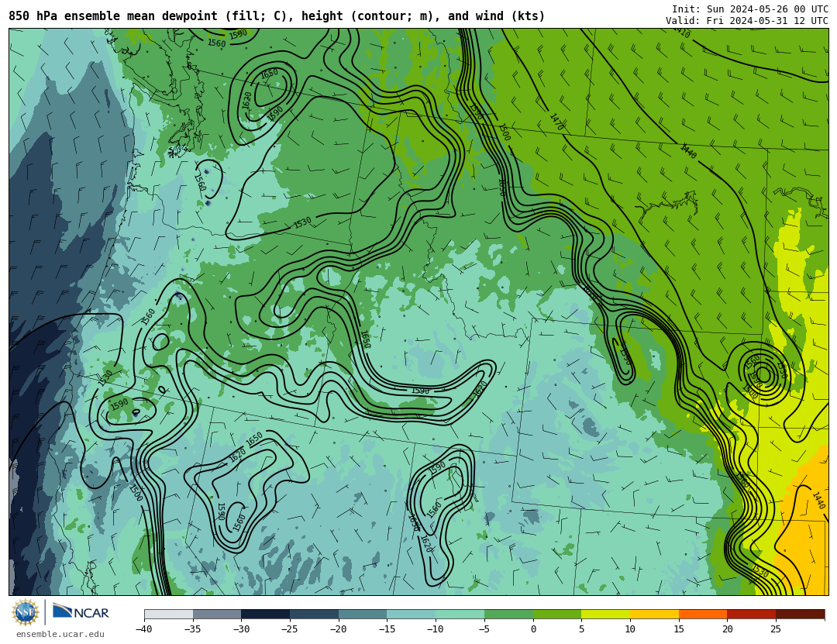
Task: Click the -40 colorbar tick label
Action: coord(144,629)
